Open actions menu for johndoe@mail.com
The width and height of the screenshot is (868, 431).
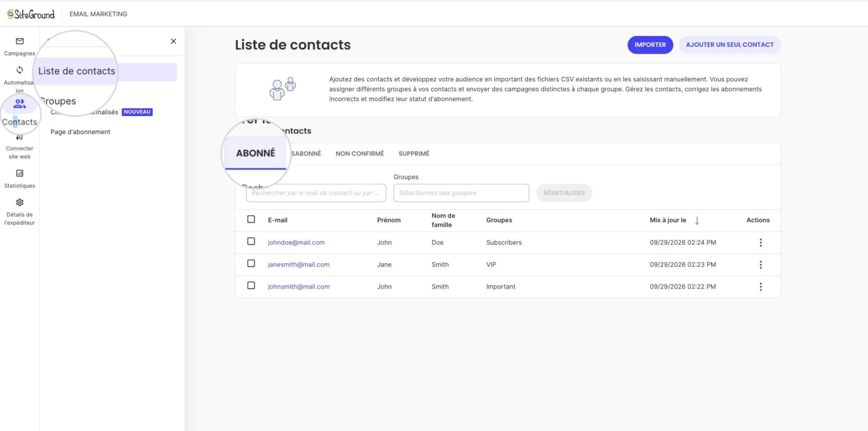[x=760, y=243]
